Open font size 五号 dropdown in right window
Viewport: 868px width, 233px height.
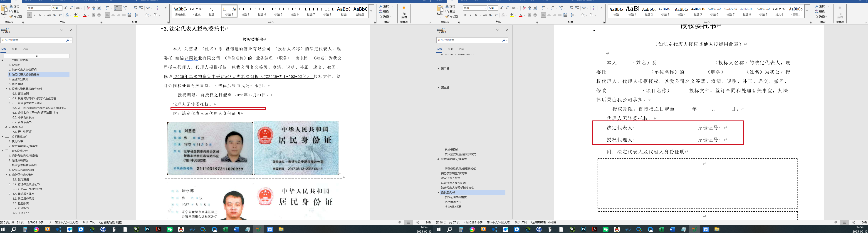(x=497, y=8)
